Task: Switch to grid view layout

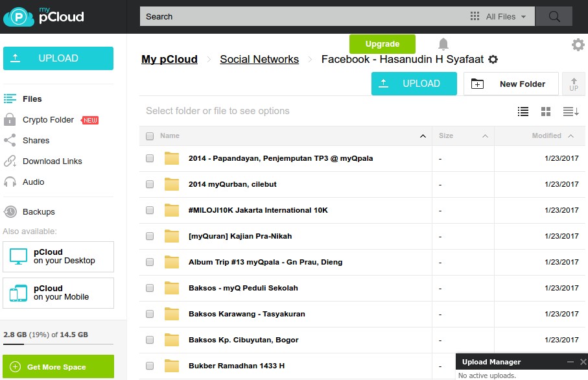Action: (x=547, y=112)
